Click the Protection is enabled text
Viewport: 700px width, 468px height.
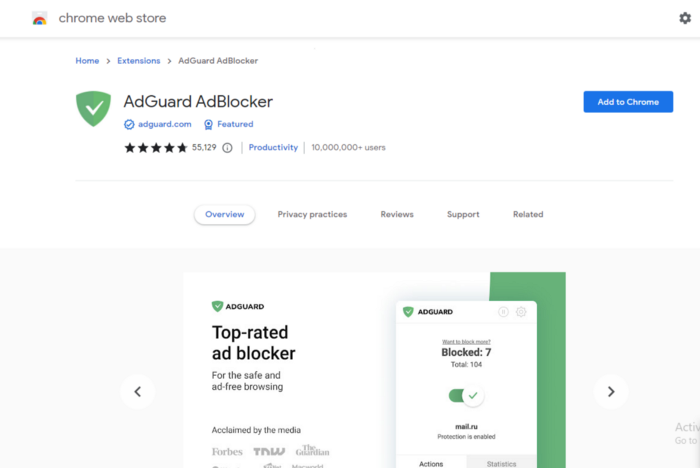(x=466, y=437)
